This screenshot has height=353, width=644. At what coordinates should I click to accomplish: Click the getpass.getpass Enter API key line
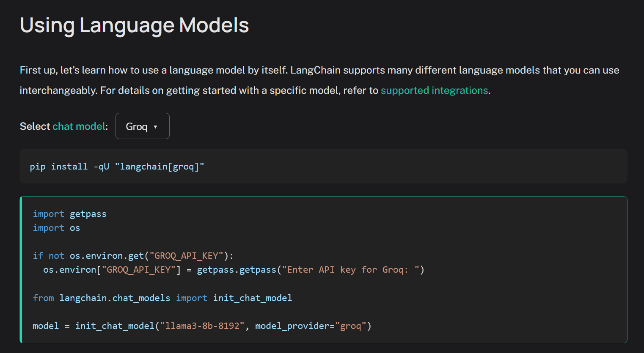tap(234, 270)
